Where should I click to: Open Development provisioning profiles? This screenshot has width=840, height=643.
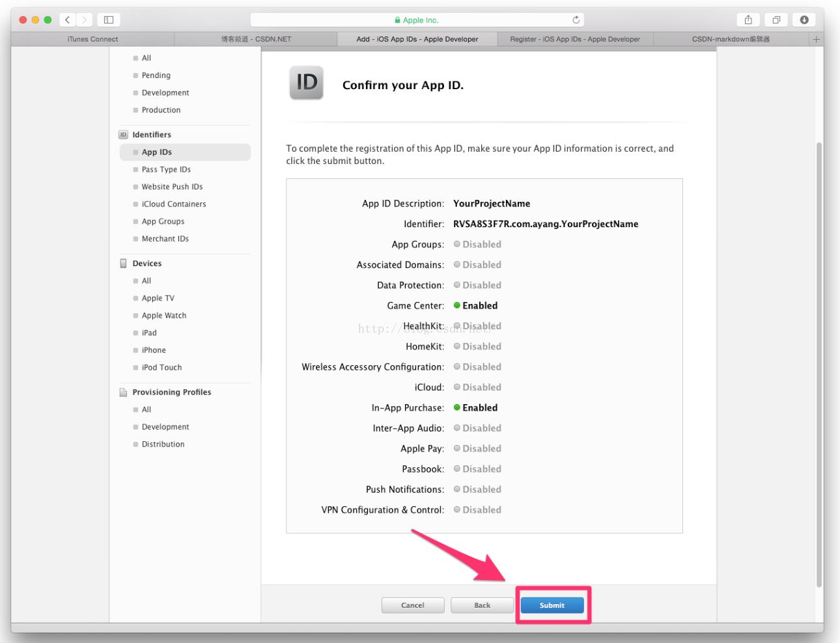click(x=165, y=427)
